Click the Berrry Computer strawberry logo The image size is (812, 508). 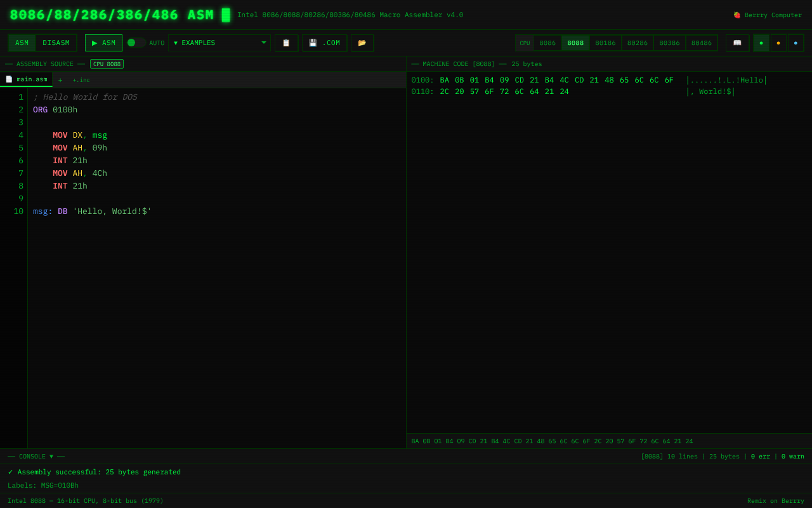768,15
